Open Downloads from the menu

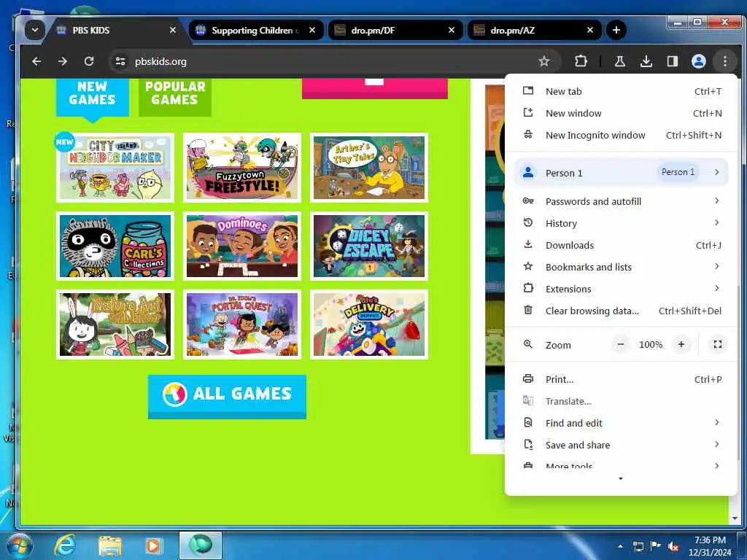click(622, 245)
